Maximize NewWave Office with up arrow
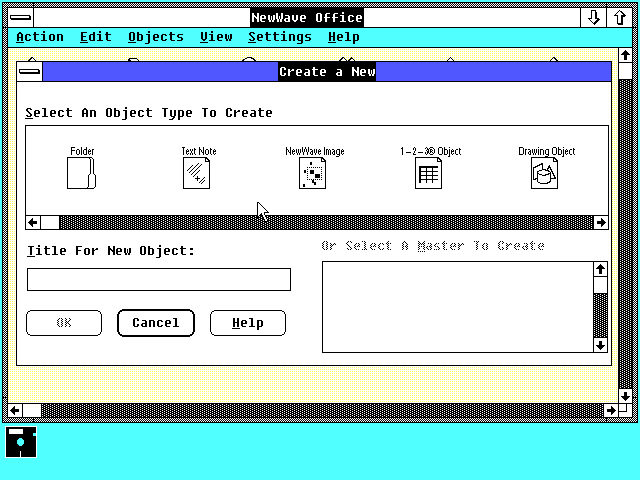 tap(620, 18)
